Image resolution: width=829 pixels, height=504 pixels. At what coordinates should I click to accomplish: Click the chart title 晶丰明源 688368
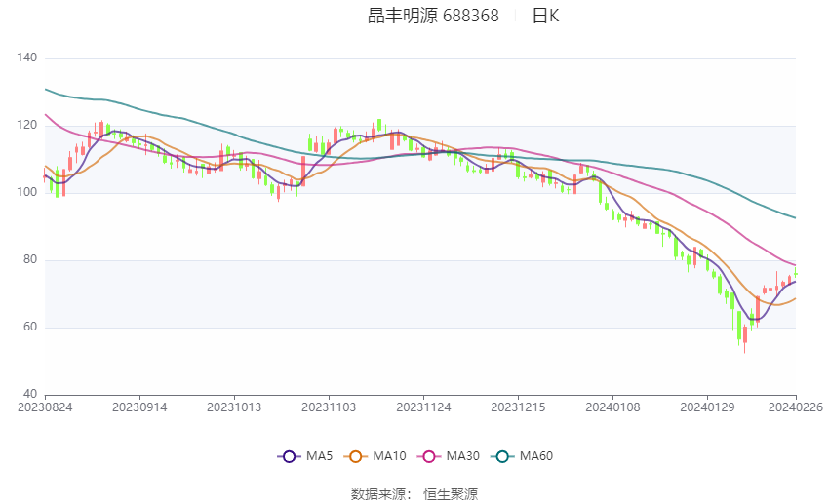coord(433,16)
